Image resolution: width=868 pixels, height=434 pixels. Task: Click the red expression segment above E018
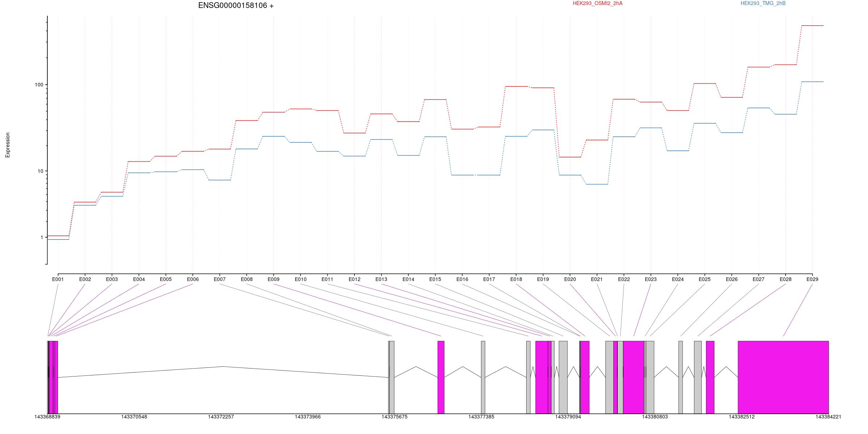pos(516,86)
